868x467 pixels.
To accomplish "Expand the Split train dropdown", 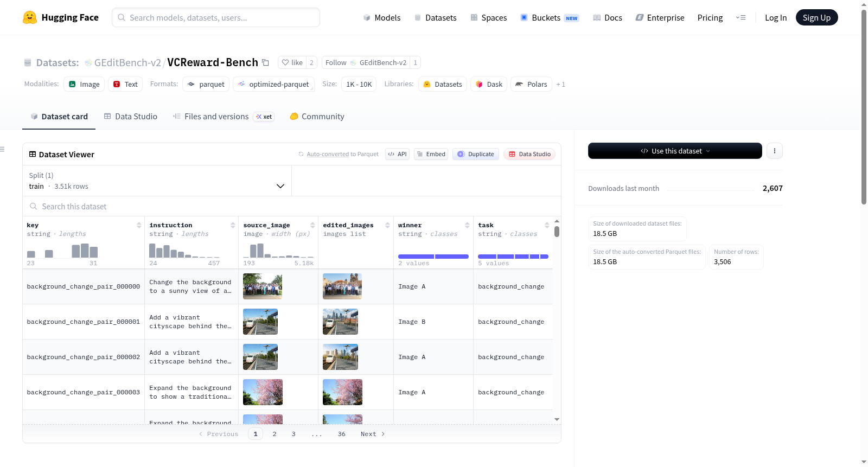I will click(x=157, y=181).
